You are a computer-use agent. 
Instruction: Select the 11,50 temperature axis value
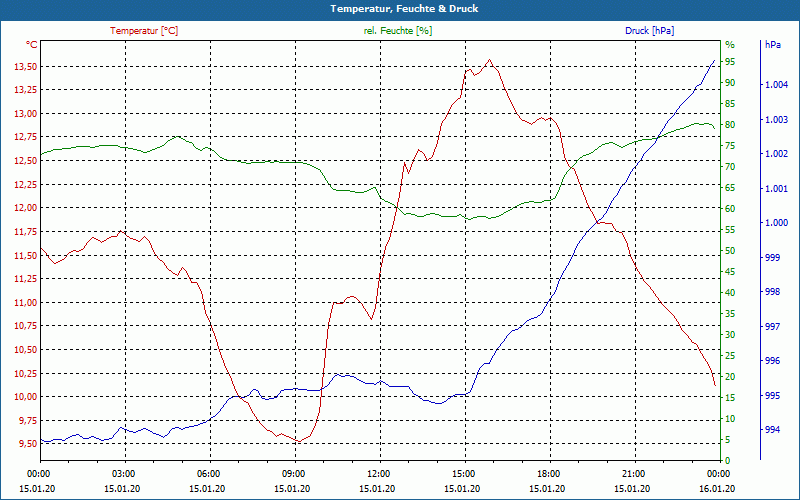coord(25,255)
